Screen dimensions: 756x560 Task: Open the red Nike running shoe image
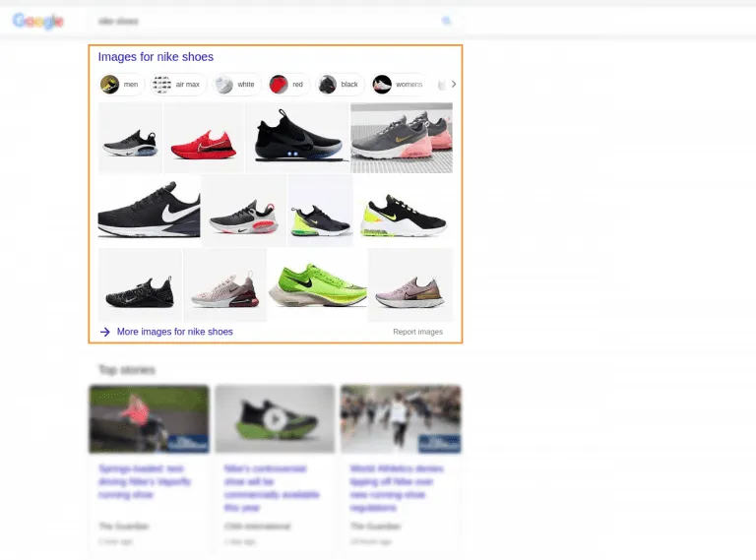pos(204,139)
